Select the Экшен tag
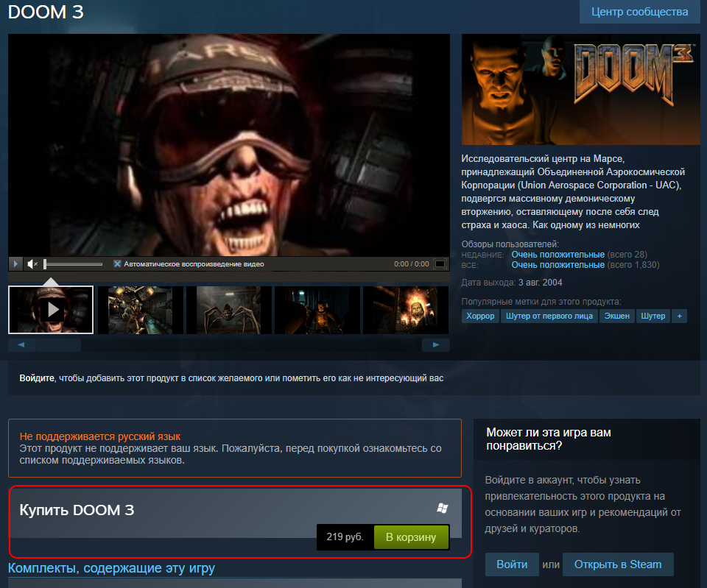This screenshot has height=588, width=707. point(617,316)
